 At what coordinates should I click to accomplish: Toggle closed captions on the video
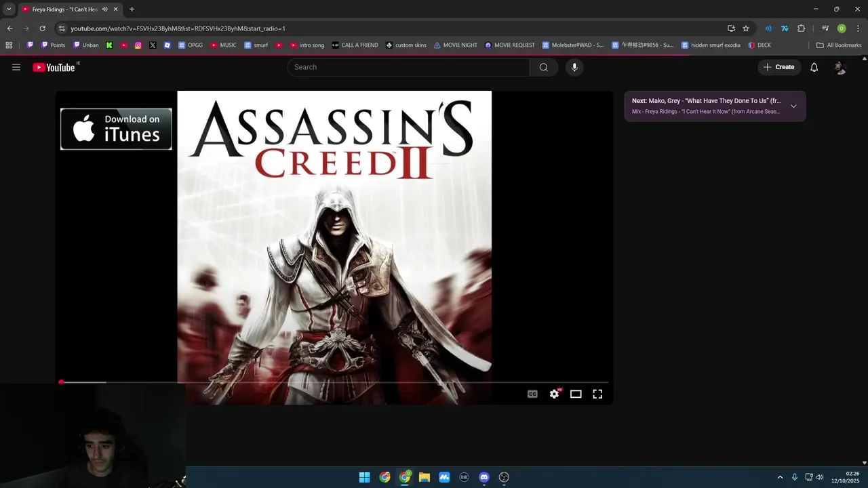click(x=533, y=394)
